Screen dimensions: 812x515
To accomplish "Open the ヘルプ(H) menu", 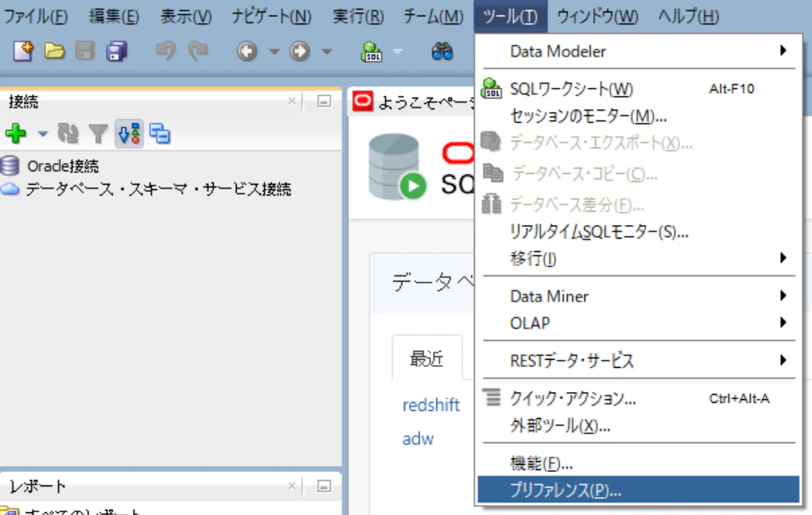I will pyautogui.click(x=688, y=16).
